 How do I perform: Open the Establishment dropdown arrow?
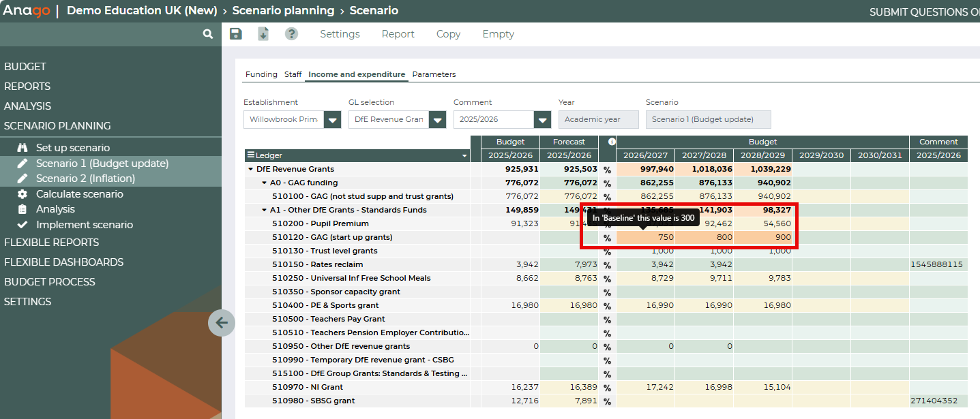332,120
